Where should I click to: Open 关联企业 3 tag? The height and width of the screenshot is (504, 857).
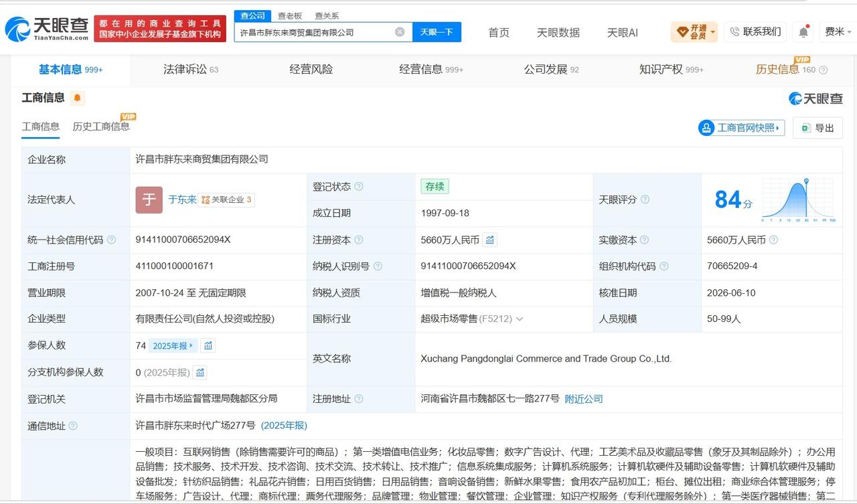pyautogui.click(x=227, y=199)
